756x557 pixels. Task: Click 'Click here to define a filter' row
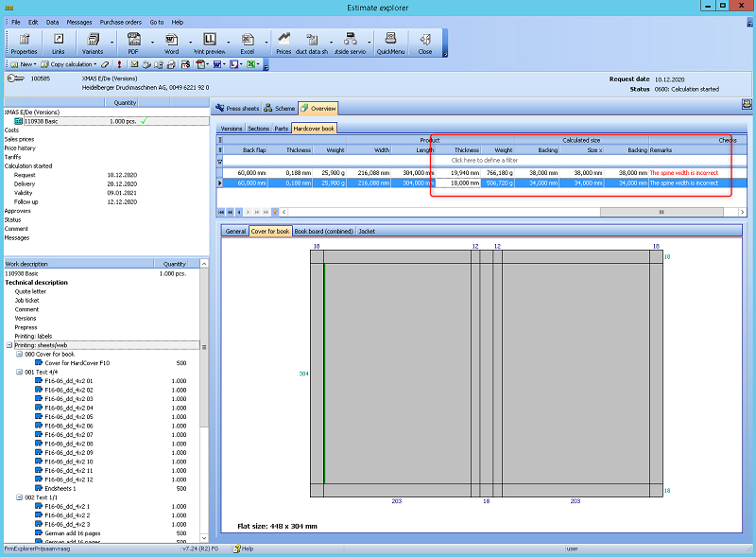click(484, 160)
